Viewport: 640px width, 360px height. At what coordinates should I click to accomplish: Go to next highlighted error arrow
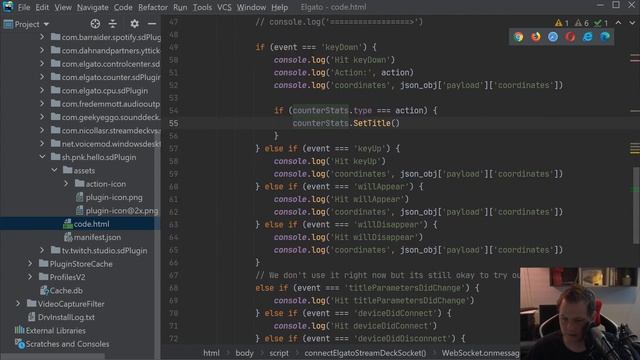[x=632, y=23]
